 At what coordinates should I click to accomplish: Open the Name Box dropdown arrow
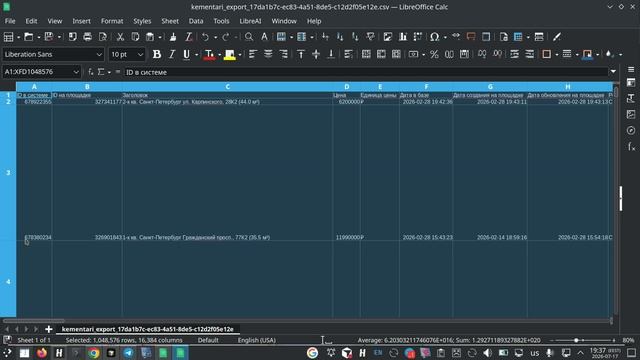76,72
